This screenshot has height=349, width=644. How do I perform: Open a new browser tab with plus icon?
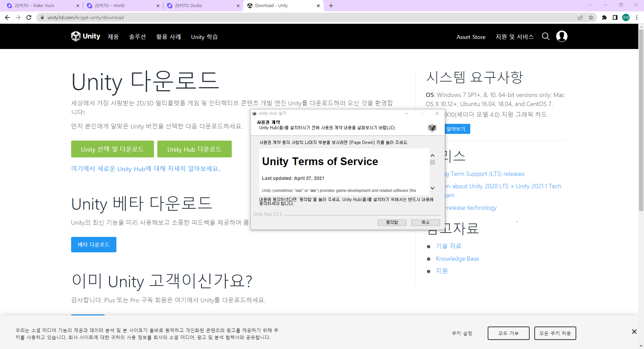(331, 6)
